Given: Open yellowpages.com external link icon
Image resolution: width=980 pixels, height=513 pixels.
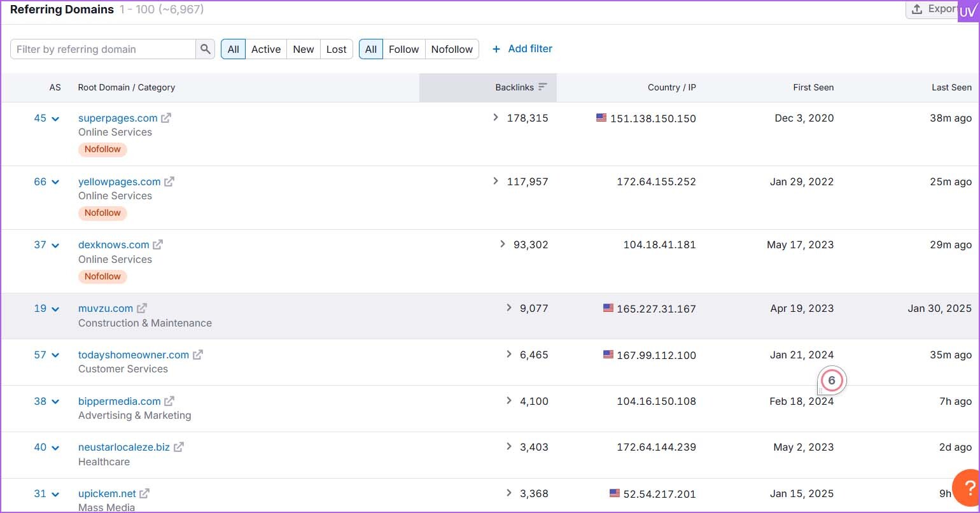Looking at the screenshot, I should click(169, 181).
